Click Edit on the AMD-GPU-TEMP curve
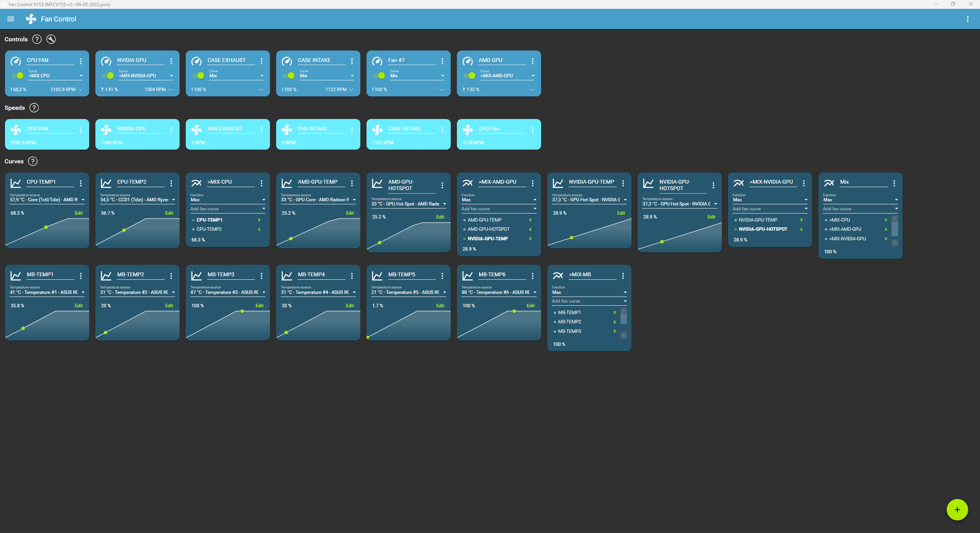The width and height of the screenshot is (980, 533). (350, 213)
